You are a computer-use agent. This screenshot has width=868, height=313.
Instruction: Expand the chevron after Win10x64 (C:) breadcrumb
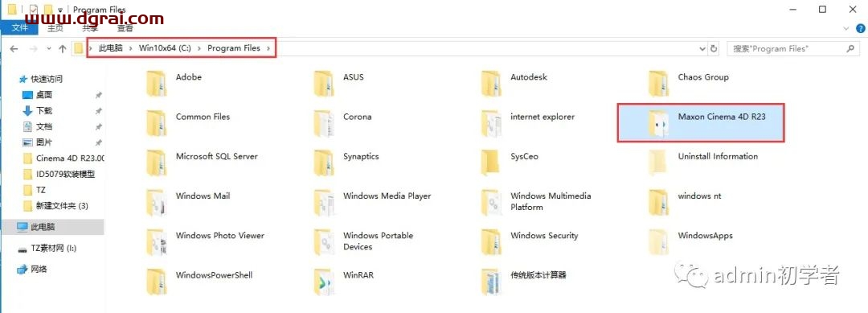tap(199, 48)
